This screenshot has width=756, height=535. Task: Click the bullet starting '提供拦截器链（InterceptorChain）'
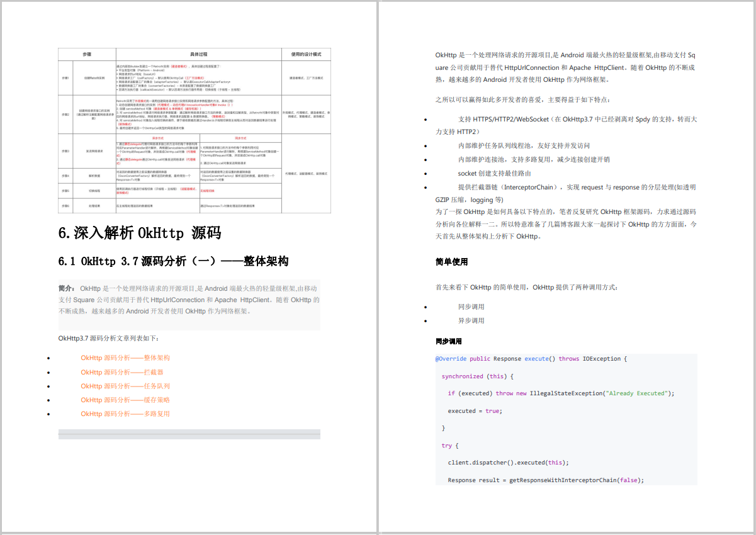click(566, 193)
